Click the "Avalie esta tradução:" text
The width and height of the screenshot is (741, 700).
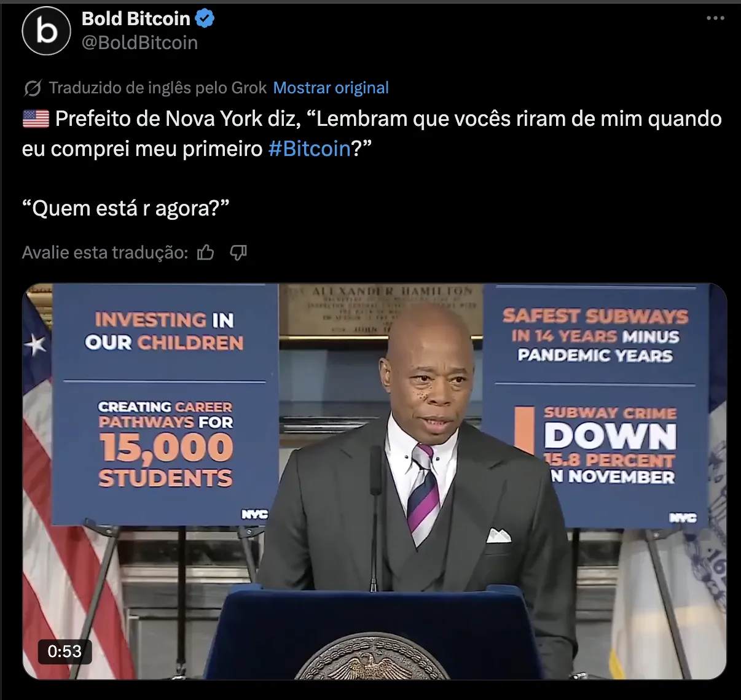click(x=105, y=252)
